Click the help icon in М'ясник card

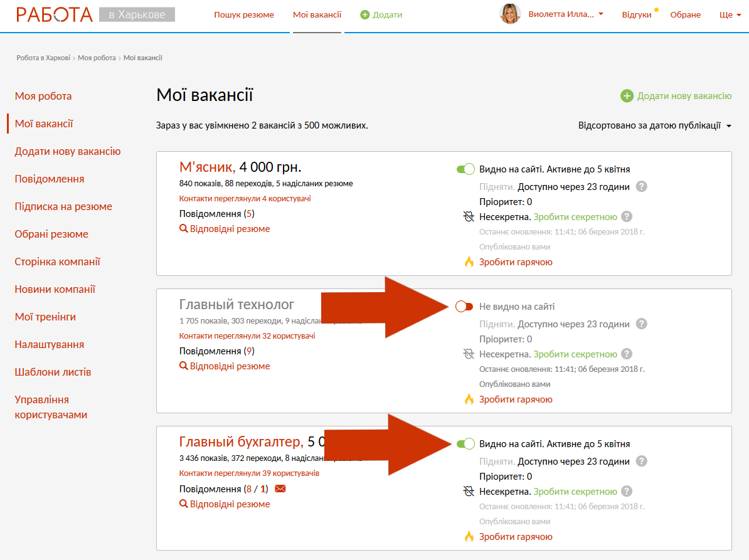(641, 186)
